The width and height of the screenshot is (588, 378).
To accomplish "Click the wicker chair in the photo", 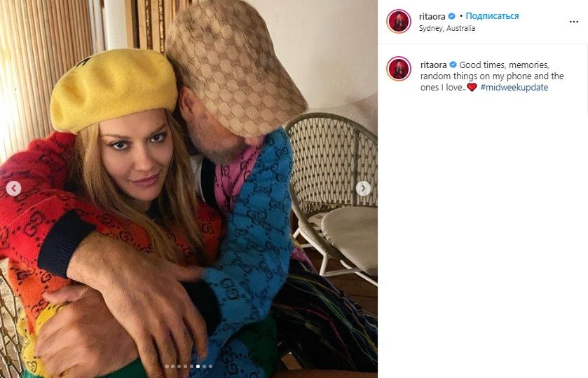I will coord(332,195).
